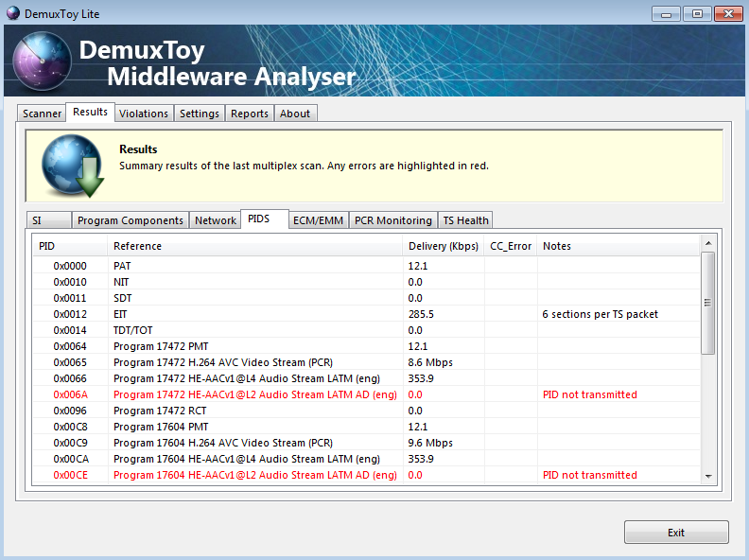The width and height of the screenshot is (749, 560).
Task: Select Program 17604 HE-AACv1@L4 Audio Stream row
Action: (366, 459)
